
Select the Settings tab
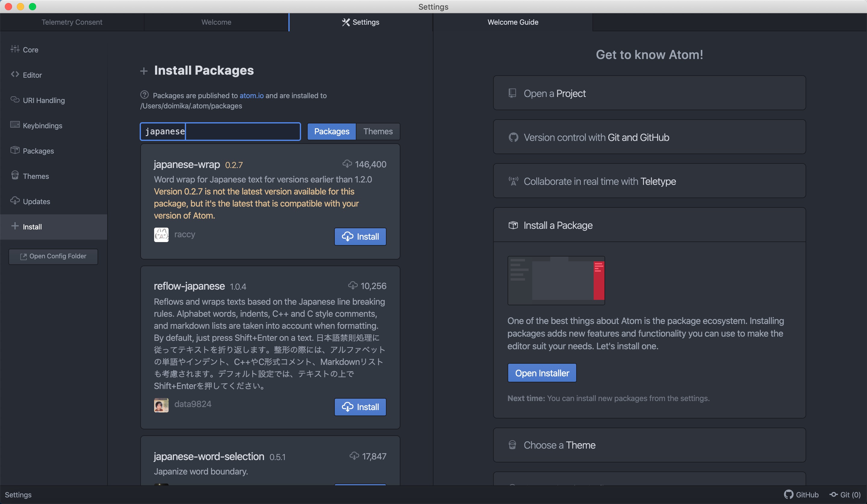[361, 22]
